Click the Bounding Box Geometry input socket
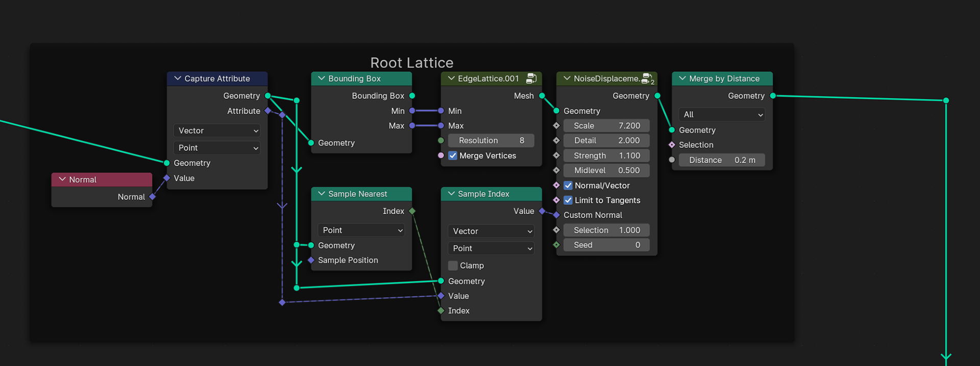The width and height of the screenshot is (980, 366). 311,143
